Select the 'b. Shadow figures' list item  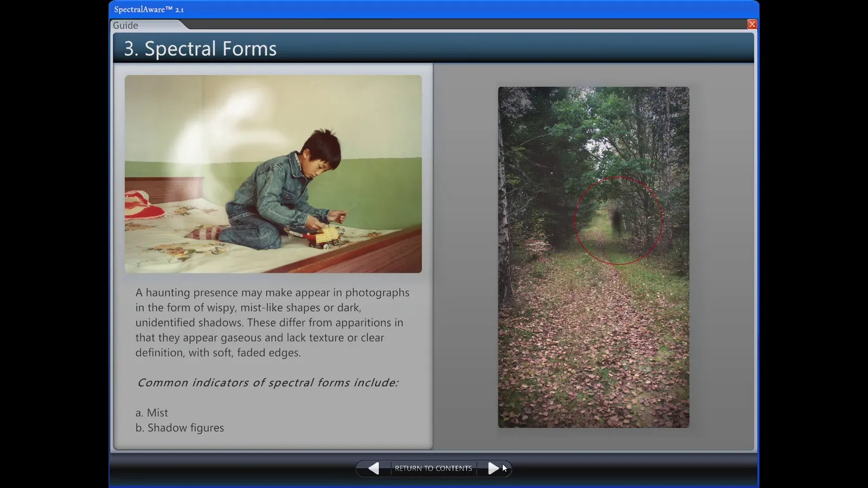tap(180, 428)
